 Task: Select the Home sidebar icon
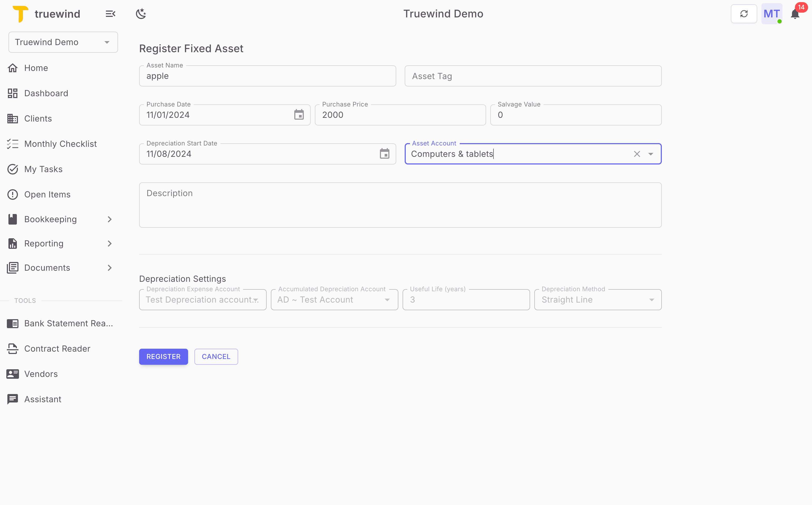13,68
